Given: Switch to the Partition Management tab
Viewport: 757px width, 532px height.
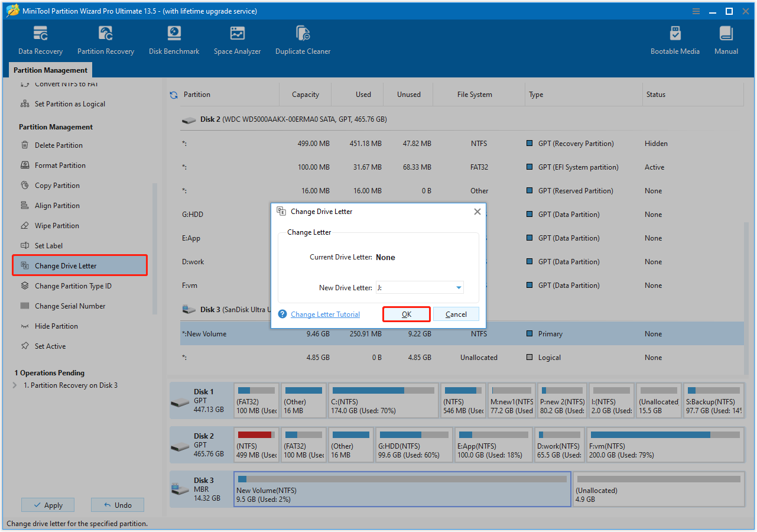Looking at the screenshot, I should pos(50,70).
